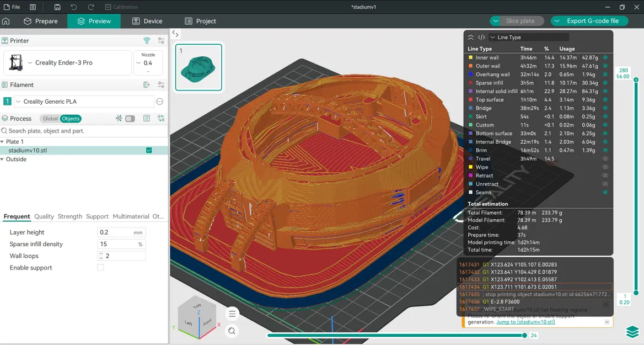Viewport: 644px width, 345px height.
Task: Select the plate 1 thumbnail
Action: [198, 67]
